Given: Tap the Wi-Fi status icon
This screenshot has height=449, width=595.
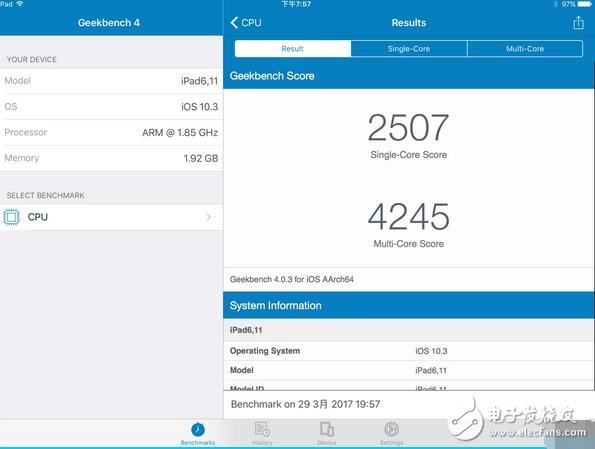Looking at the screenshot, I should pos(20,4).
